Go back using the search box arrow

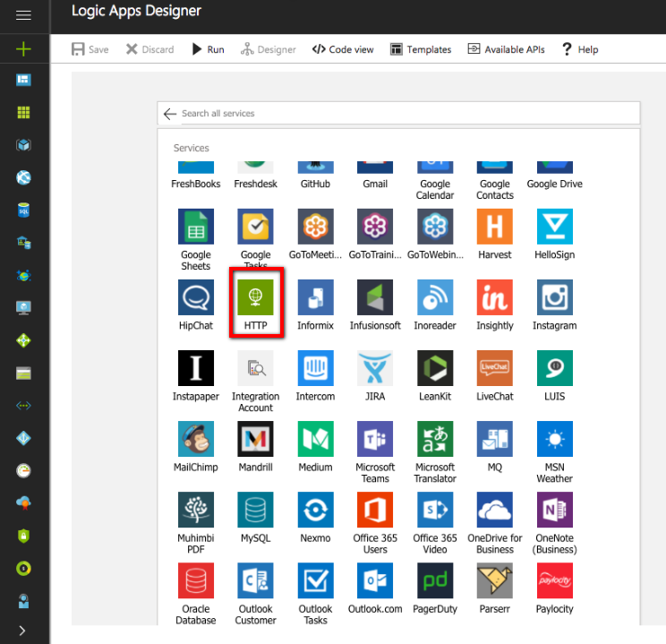point(170,114)
